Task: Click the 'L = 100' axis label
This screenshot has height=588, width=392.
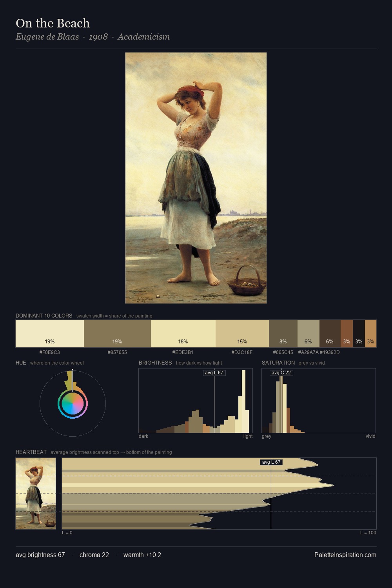Action: [x=368, y=533]
